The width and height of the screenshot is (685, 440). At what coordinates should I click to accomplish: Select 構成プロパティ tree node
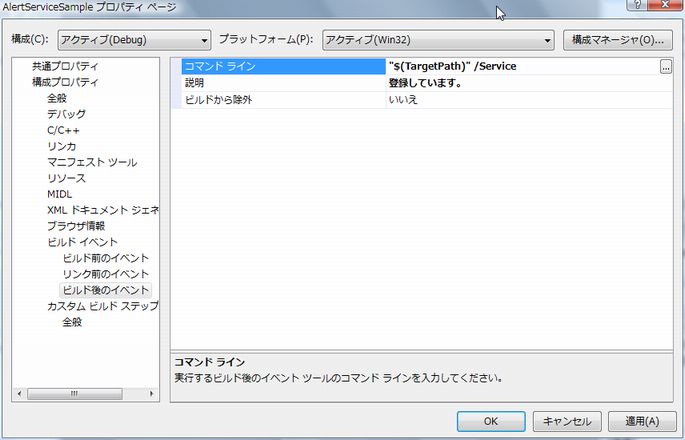tap(64, 82)
